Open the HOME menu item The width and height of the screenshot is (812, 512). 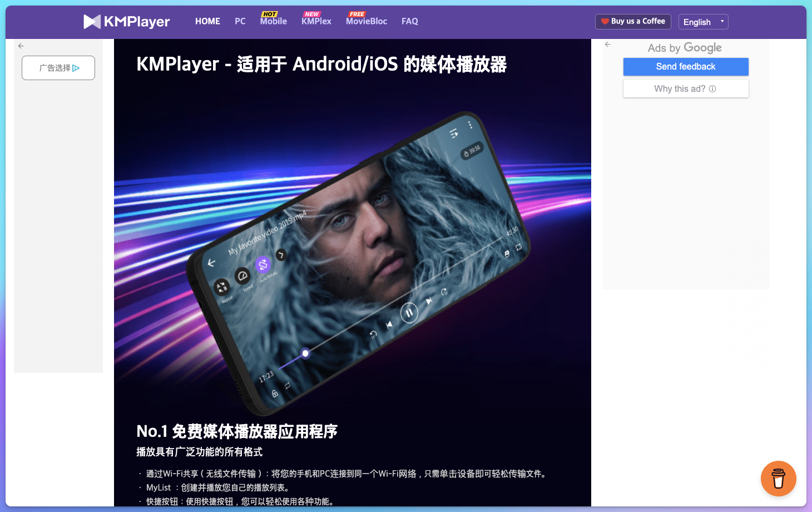click(207, 21)
